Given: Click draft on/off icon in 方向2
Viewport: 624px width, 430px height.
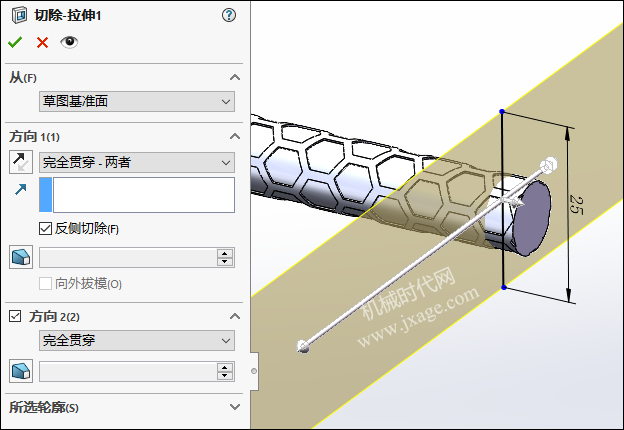Looking at the screenshot, I should 21,371.
